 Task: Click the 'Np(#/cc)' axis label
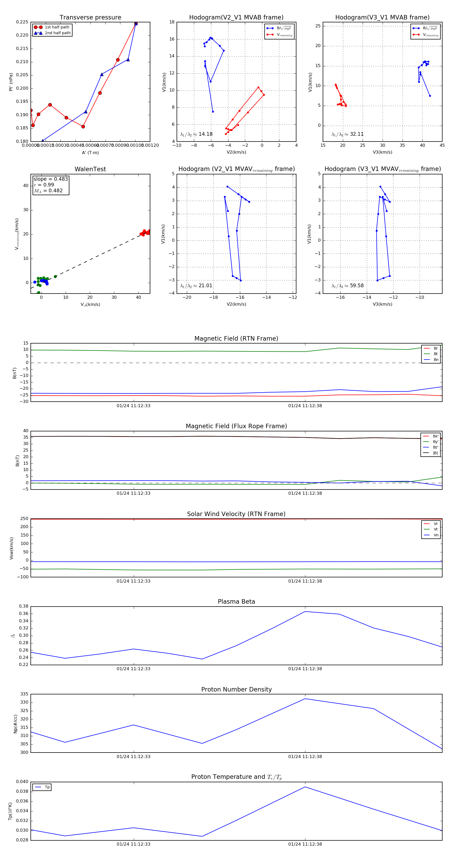15,724
